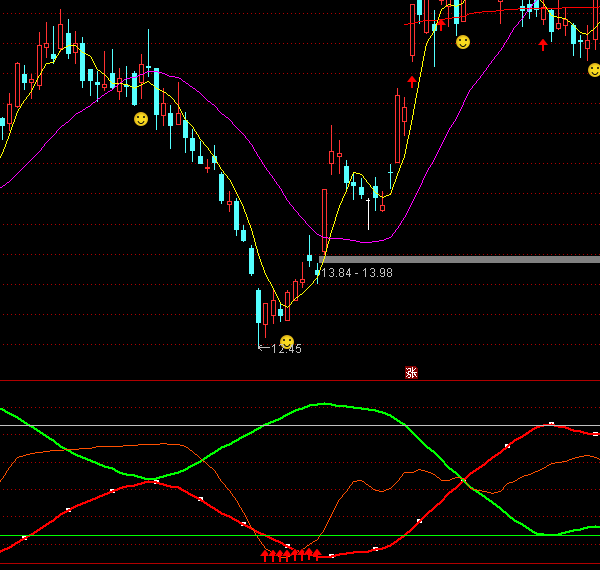Select the green indicator line at its peak

[x=322, y=404]
